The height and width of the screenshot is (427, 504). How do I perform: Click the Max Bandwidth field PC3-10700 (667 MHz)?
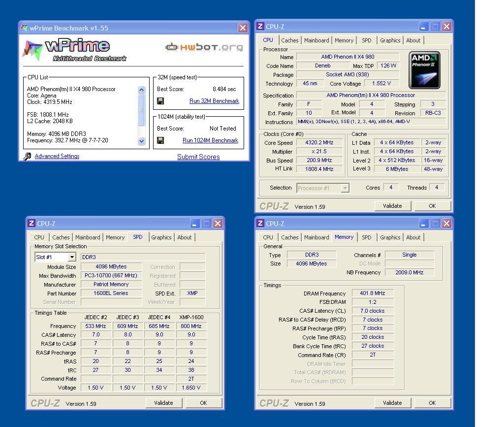pos(111,276)
